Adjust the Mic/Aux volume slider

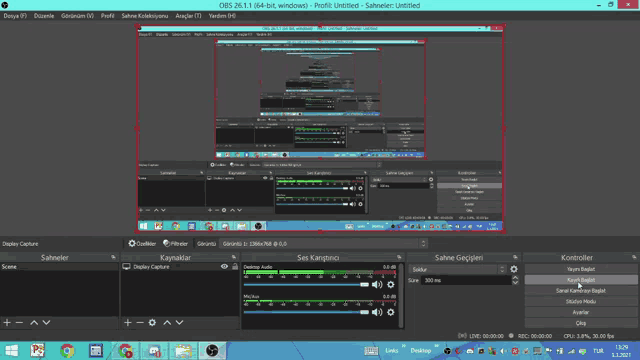point(306,312)
